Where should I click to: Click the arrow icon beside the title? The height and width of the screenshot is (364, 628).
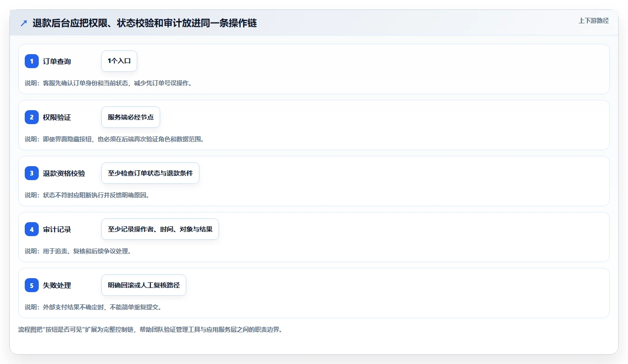pos(24,23)
